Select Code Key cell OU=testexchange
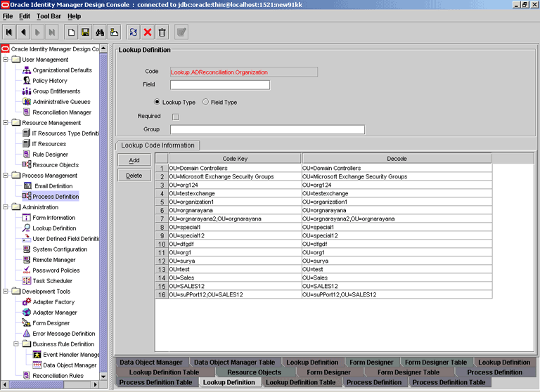This screenshot has height=392, width=540. 235,193
